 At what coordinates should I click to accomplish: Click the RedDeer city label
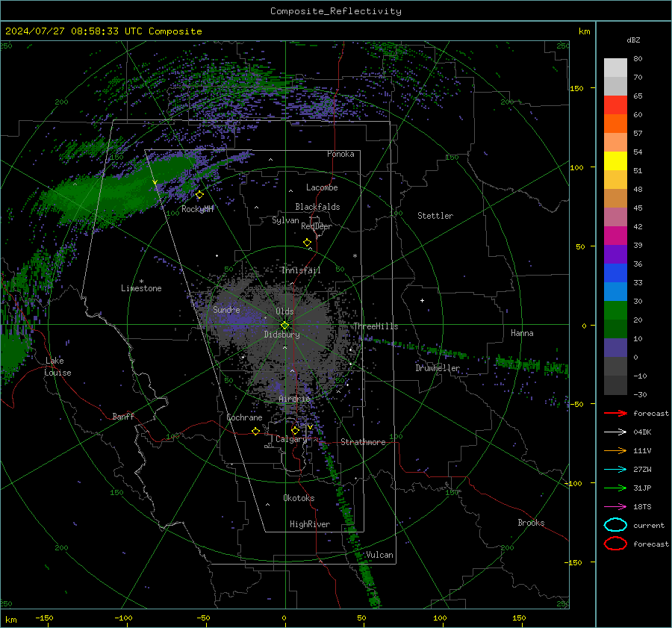(x=317, y=226)
